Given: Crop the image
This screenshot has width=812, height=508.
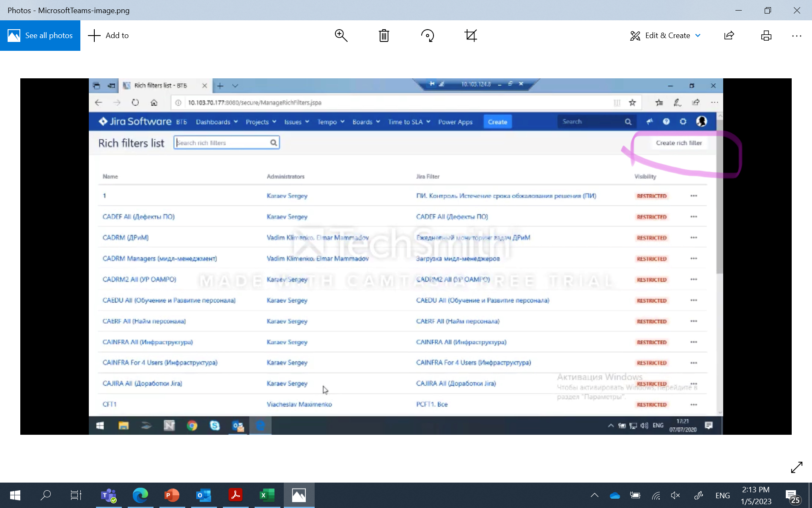Looking at the screenshot, I should coord(471,36).
